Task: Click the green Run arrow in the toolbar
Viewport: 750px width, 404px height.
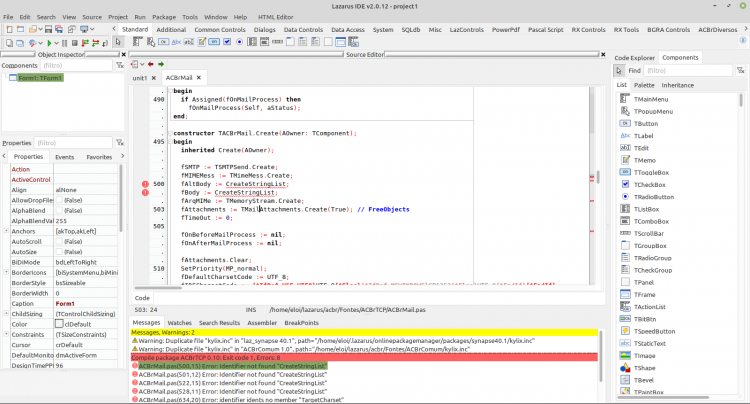Action: [x=49, y=43]
